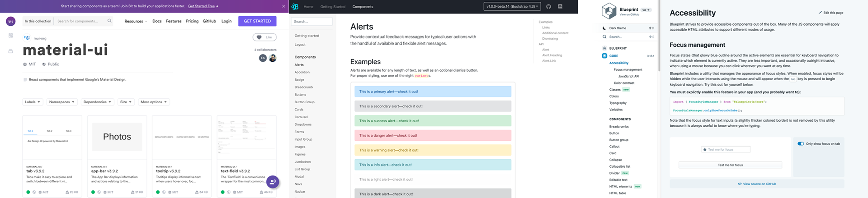868x198 pixels.
Task: Click the Discord chat icon in React Bootstrap navbar
Action: point(560,6)
